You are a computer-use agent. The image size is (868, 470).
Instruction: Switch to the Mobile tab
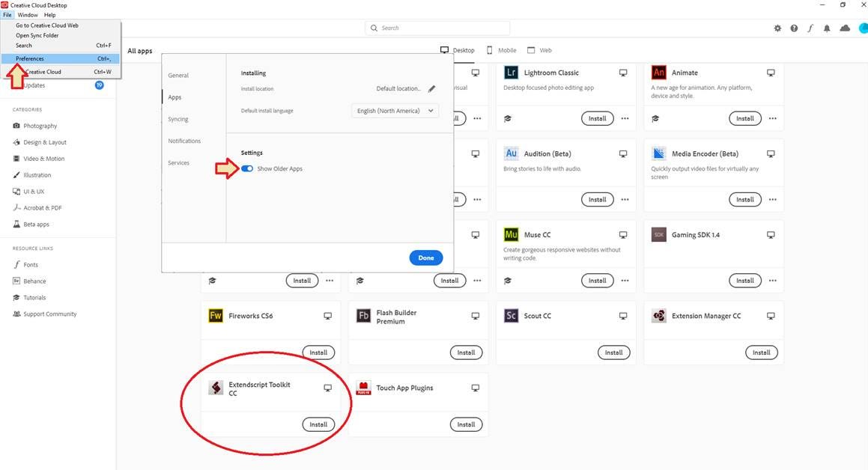click(503, 50)
